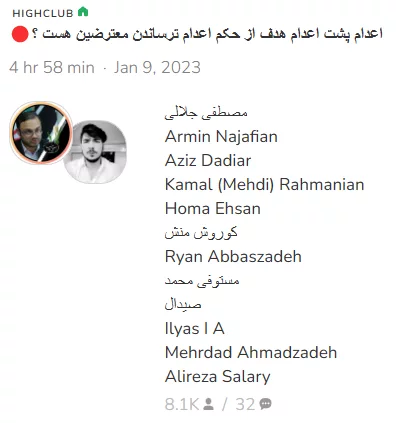Click the listeners person icon near 8.1K

pos(208,404)
